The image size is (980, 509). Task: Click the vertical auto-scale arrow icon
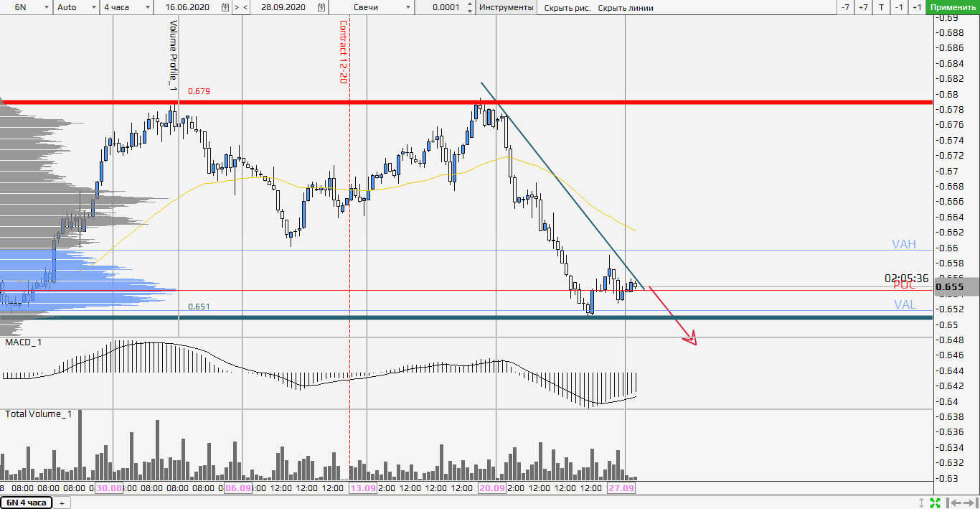coord(922,503)
